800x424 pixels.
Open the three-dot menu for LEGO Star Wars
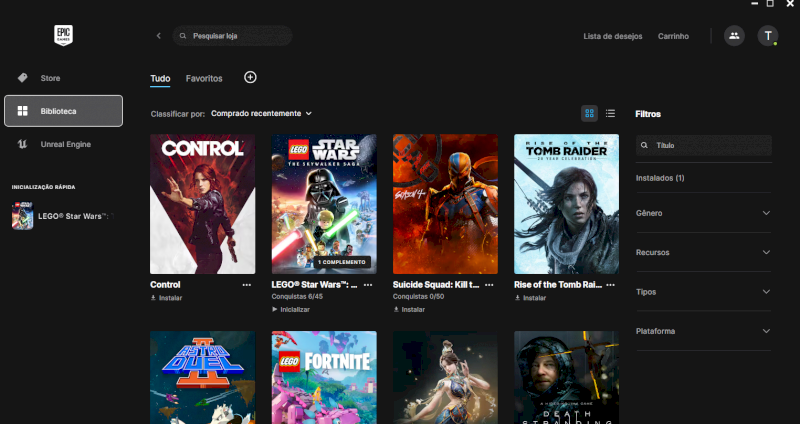[368, 285]
